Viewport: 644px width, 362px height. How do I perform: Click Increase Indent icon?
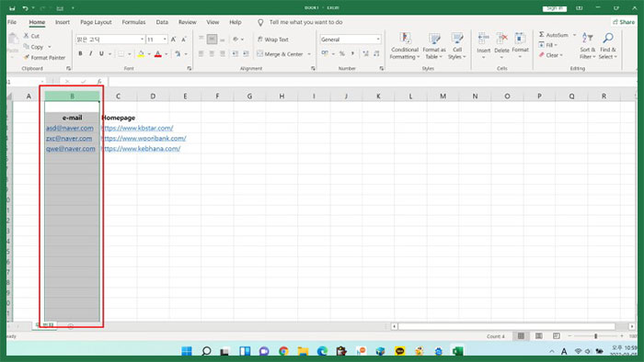(x=246, y=53)
